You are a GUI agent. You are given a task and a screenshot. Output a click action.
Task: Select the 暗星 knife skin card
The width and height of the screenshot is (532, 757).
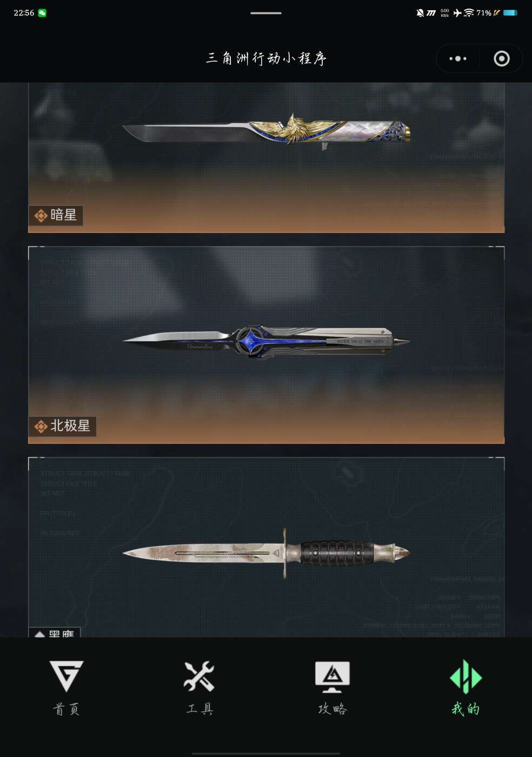point(266,158)
